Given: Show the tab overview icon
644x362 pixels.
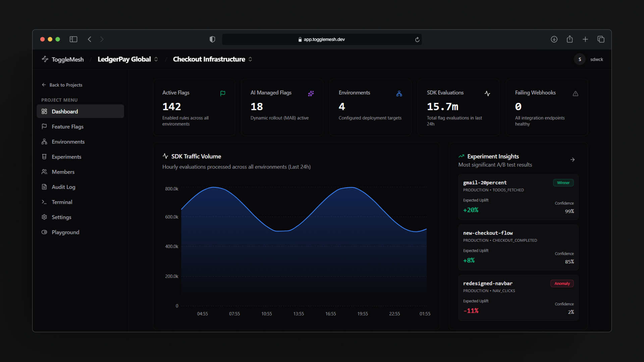Looking at the screenshot, I should coord(601,39).
